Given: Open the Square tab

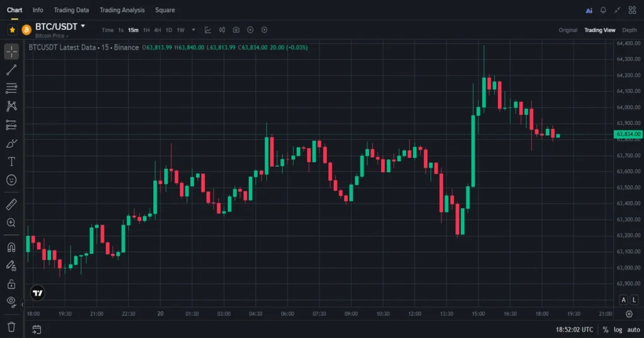Looking at the screenshot, I should click(165, 10).
